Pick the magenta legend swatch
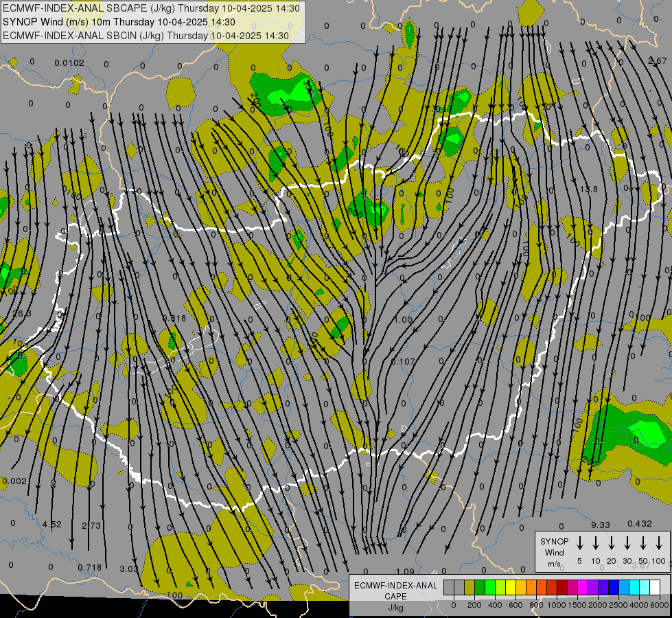This screenshot has height=618, width=672. click(x=583, y=587)
